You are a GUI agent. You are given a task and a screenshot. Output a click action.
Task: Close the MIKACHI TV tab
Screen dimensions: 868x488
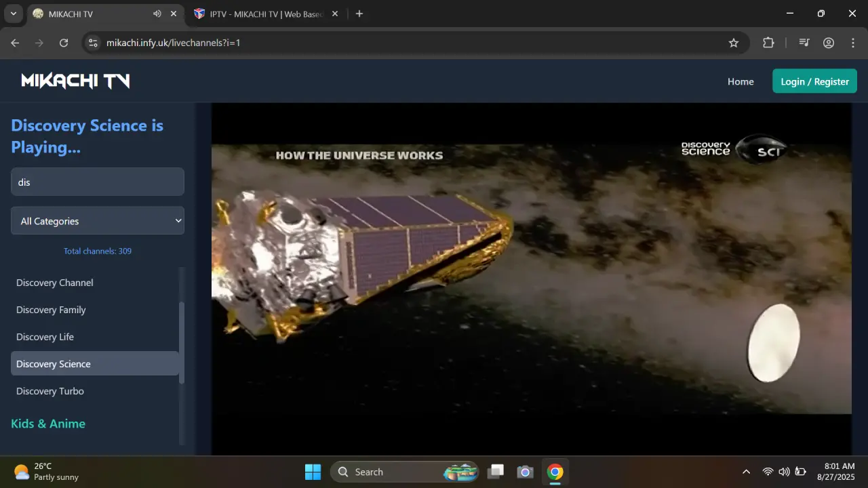174,14
